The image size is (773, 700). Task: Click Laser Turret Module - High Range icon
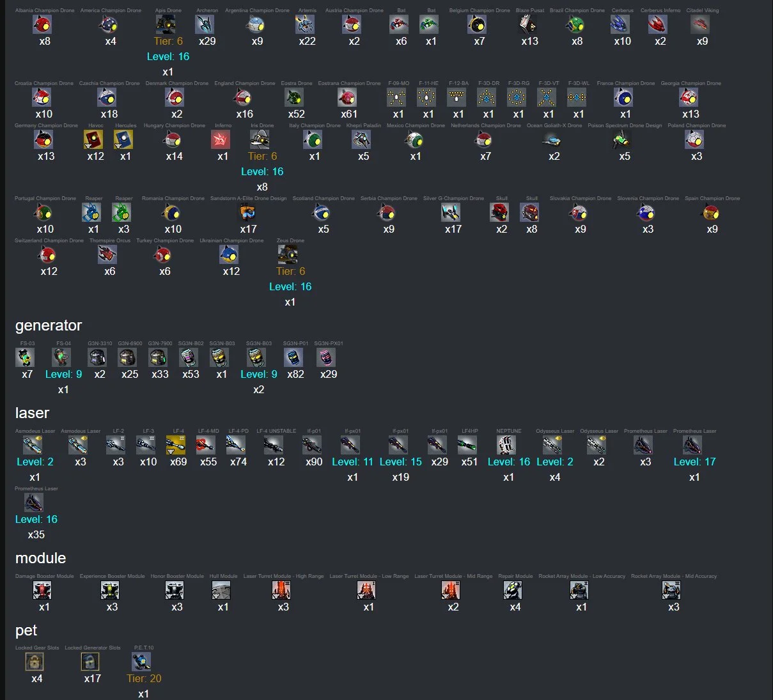pos(281,590)
